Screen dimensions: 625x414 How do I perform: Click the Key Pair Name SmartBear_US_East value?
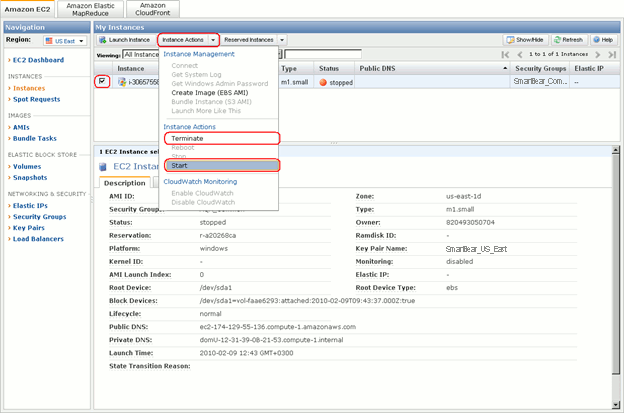pos(476,249)
